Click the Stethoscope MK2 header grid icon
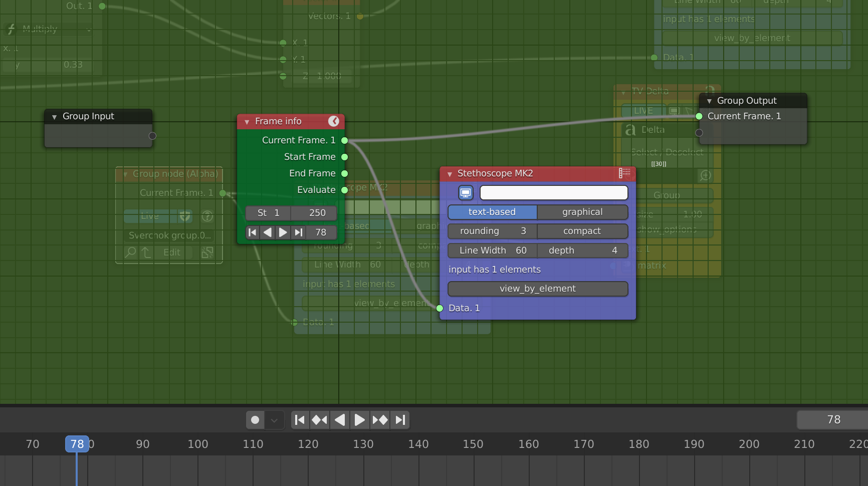The height and width of the screenshot is (486, 868). pyautogui.click(x=624, y=173)
